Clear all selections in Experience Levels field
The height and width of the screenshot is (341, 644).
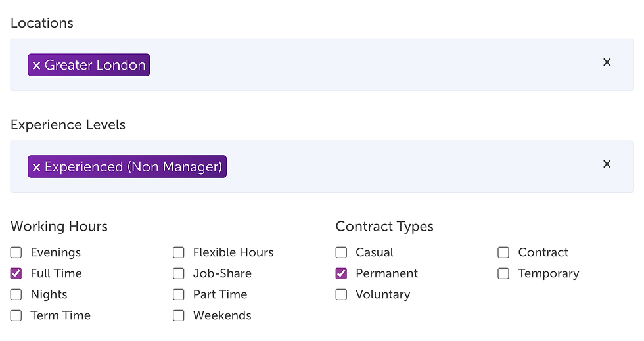coord(607,164)
